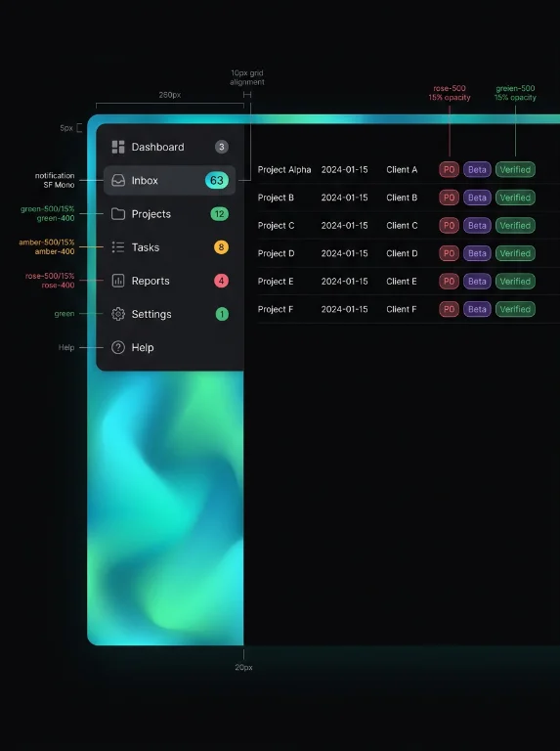Click the Dashboard grid icon
This screenshot has height=751, width=560.
click(x=118, y=147)
